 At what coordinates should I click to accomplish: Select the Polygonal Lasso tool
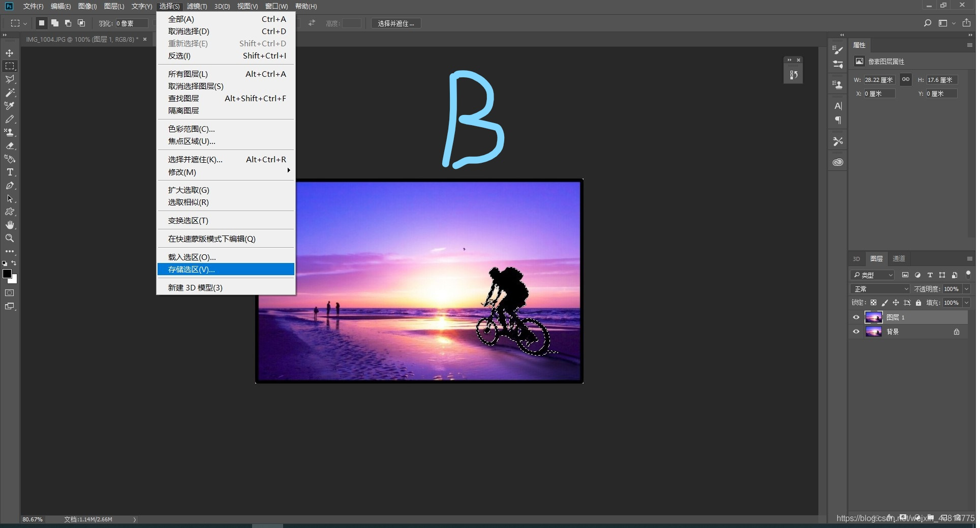coord(10,79)
